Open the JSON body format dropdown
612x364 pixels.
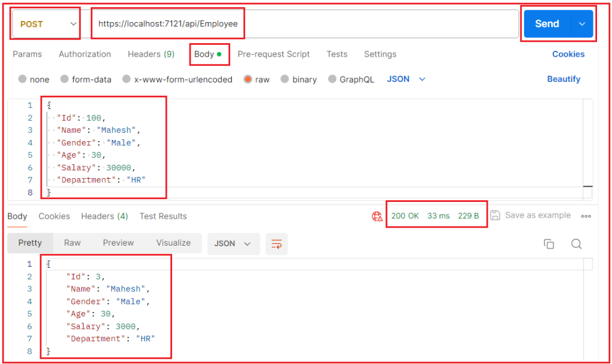click(x=406, y=79)
